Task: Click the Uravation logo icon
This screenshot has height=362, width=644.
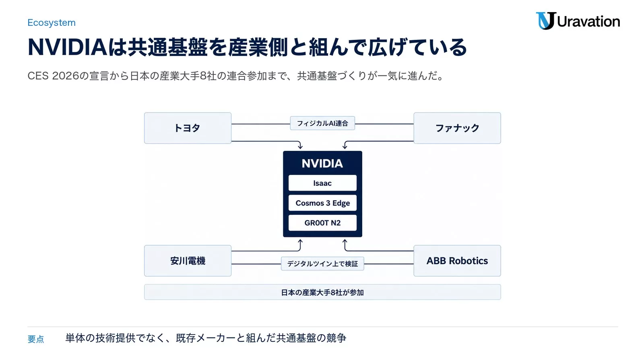Action: (545, 21)
